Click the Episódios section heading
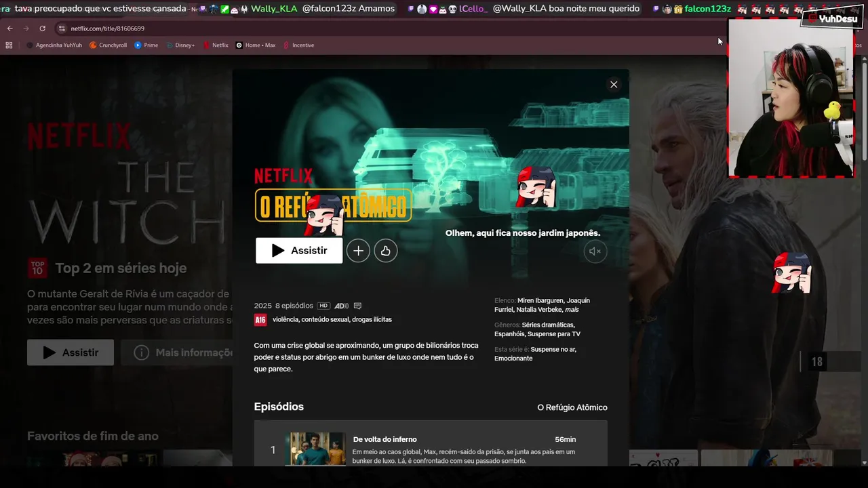The image size is (868, 488). click(x=279, y=407)
